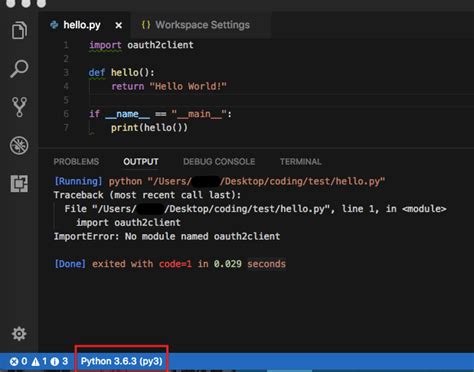474x372 pixels.
Task: Click the 'return' keyword on line 4
Action: point(128,86)
